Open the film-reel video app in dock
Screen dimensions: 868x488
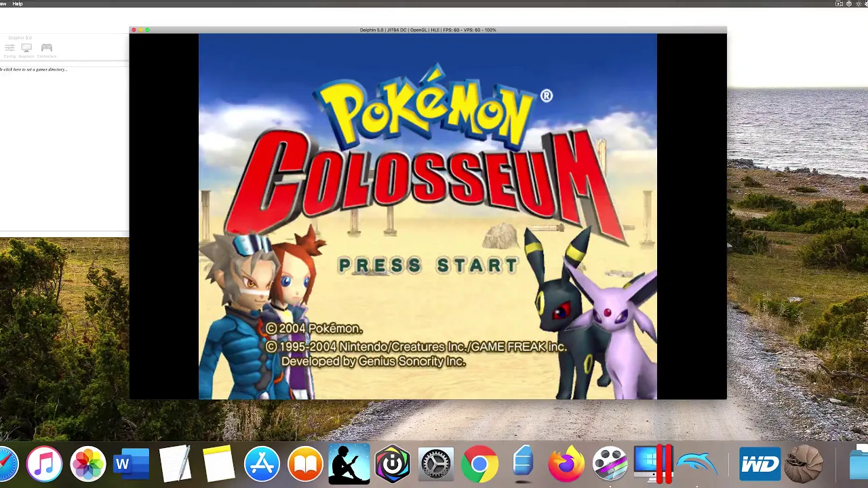pos(610,464)
